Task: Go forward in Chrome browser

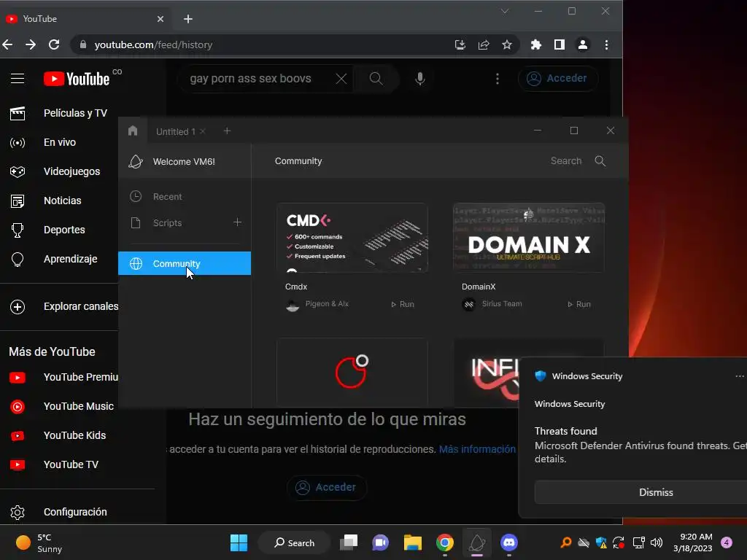Action: coord(31,44)
